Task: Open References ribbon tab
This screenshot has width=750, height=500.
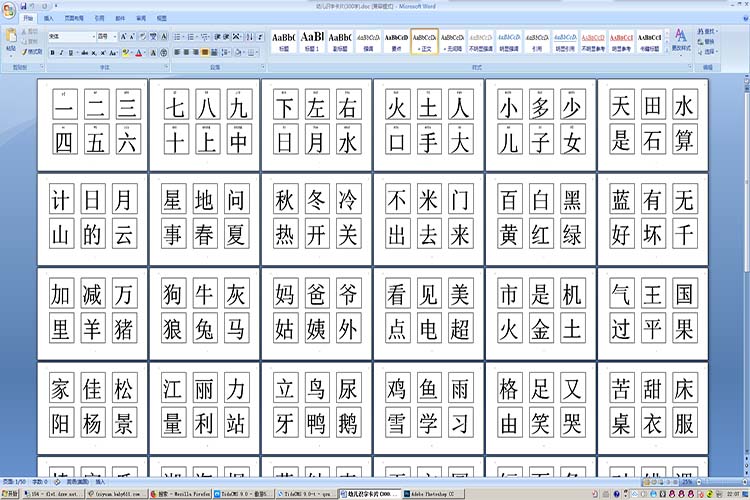Action: (x=99, y=18)
